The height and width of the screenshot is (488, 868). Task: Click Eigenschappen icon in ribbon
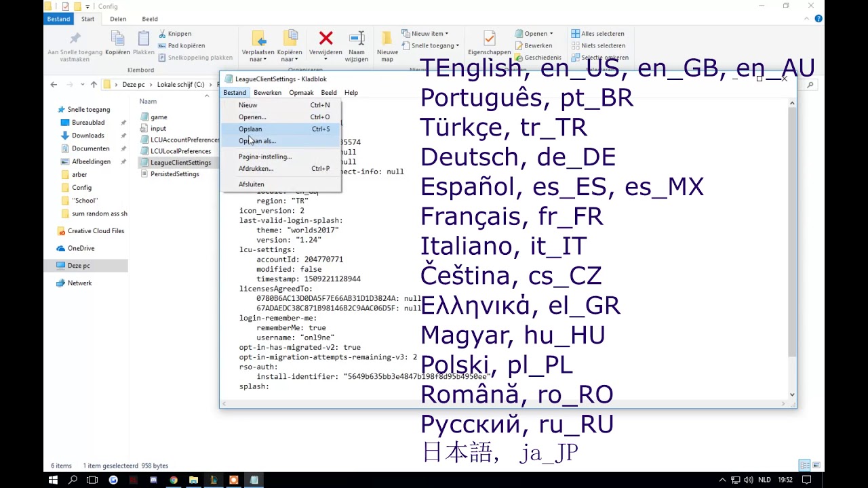(x=489, y=39)
